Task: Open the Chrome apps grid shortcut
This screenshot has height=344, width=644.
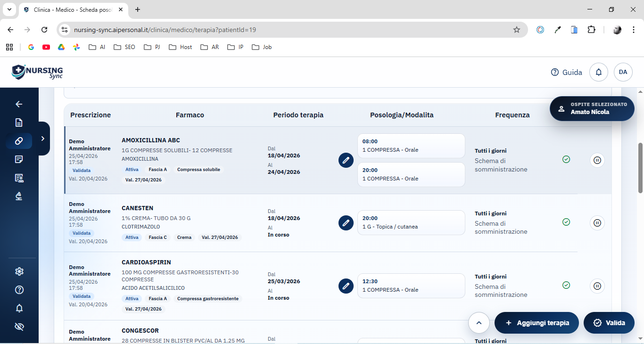Action: pos(9,47)
